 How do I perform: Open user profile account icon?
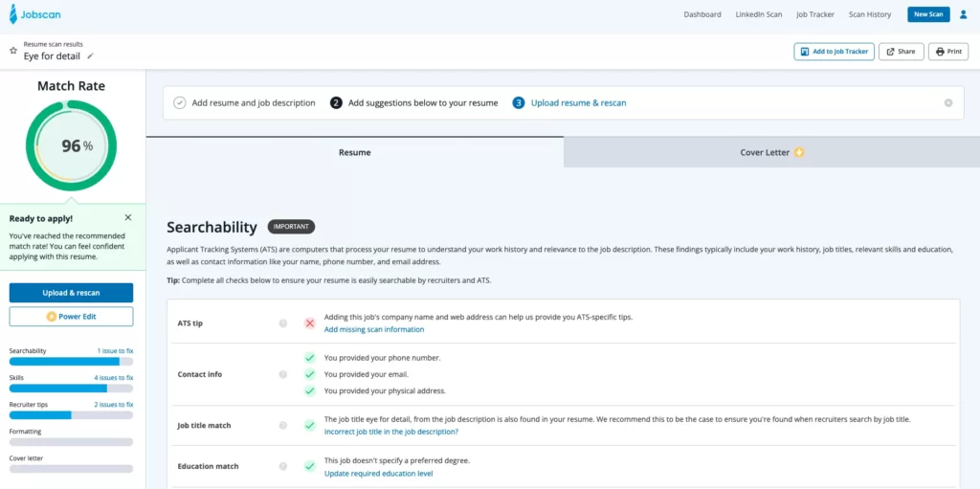coord(963,14)
